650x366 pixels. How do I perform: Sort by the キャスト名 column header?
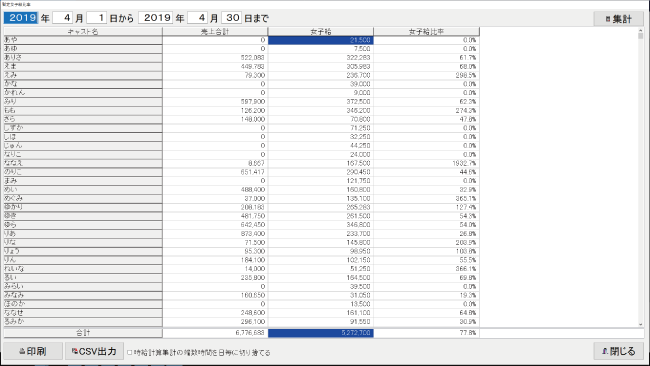click(x=83, y=32)
